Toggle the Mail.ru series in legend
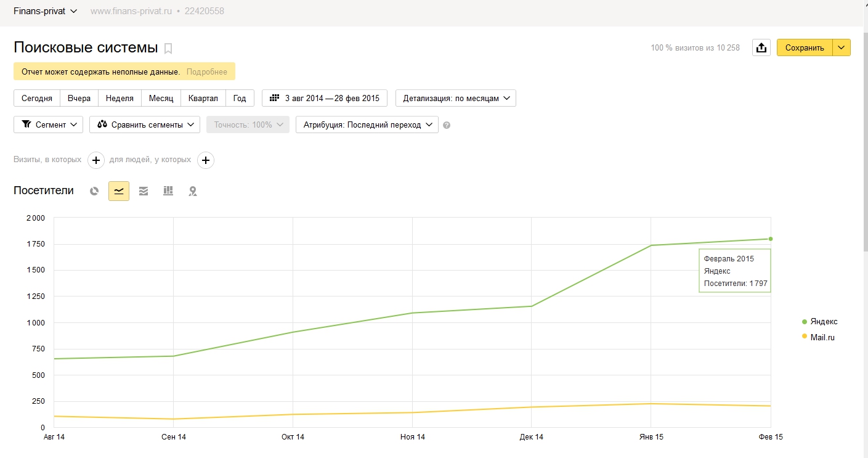Viewport: 868px width, 458px height. (x=822, y=337)
